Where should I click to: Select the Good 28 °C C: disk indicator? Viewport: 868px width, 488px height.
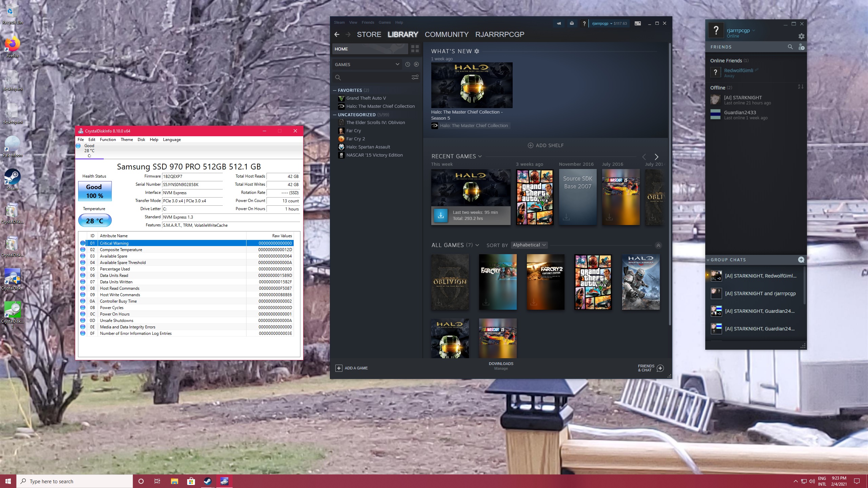pos(90,151)
